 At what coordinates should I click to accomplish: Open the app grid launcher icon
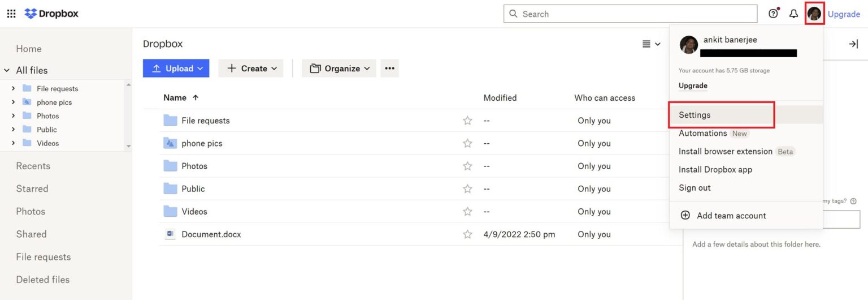pos(11,14)
